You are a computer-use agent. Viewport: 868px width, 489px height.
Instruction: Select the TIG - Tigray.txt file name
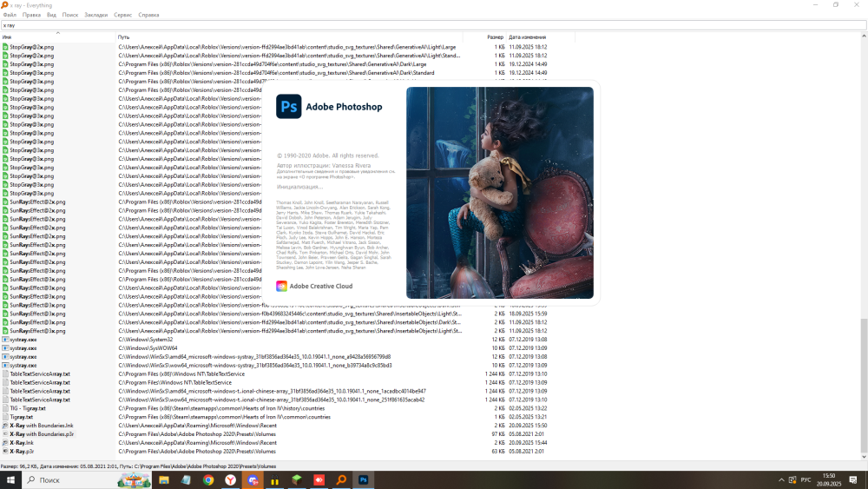coord(28,408)
